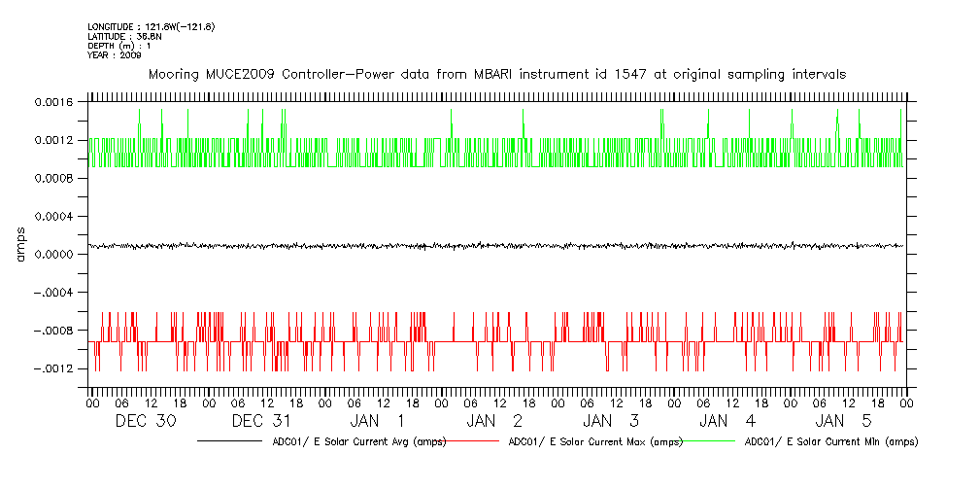
Task: Click the Solar Current Max legend entry
Action: coord(594,441)
